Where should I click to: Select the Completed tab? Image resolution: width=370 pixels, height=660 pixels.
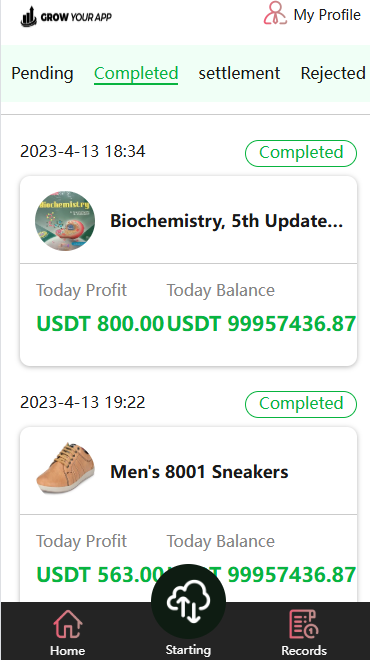[x=136, y=73]
